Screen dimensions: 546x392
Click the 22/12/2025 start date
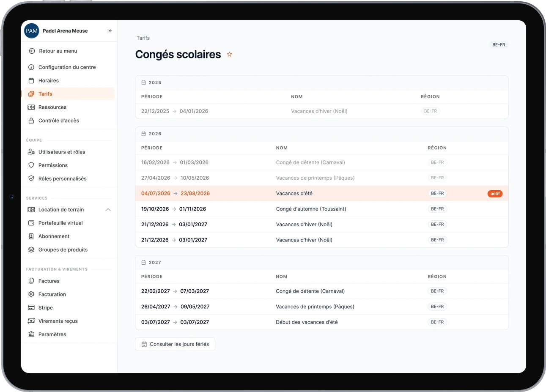[x=155, y=111]
